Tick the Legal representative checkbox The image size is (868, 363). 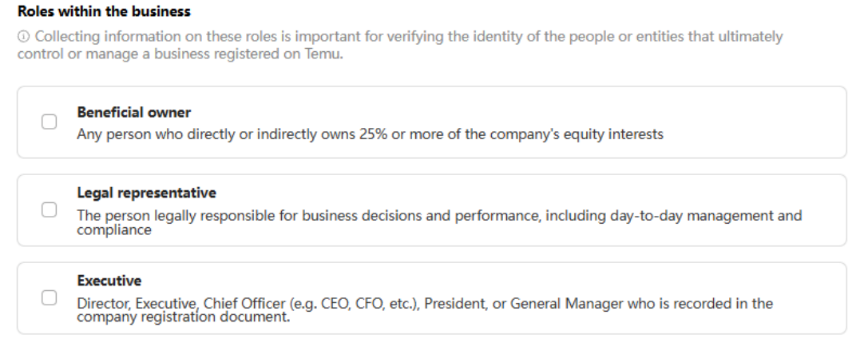[50, 209]
